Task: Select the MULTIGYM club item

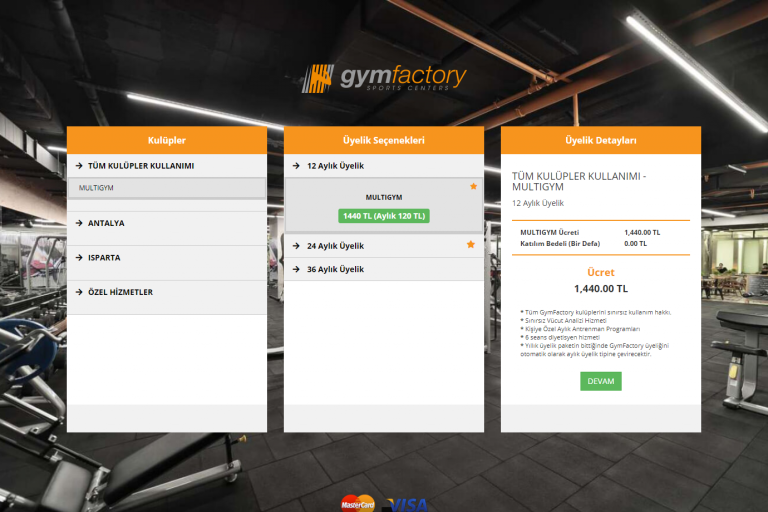Action: point(166,188)
